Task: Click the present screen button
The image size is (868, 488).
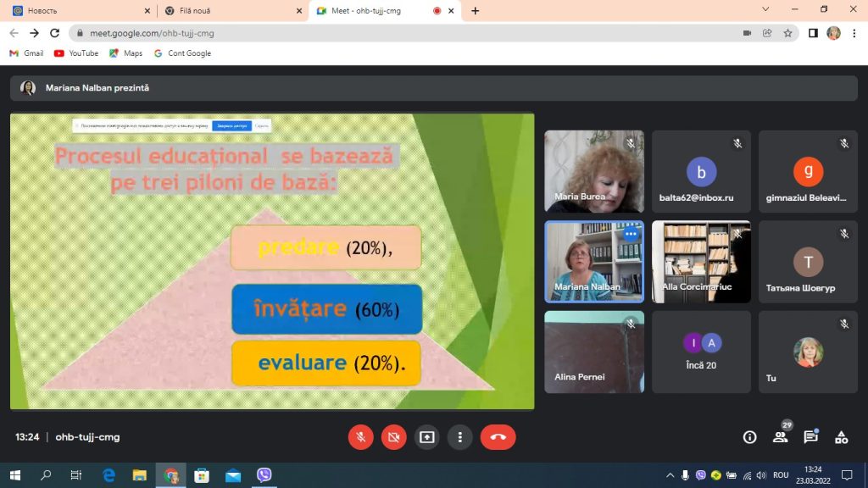Action: pos(427,437)
